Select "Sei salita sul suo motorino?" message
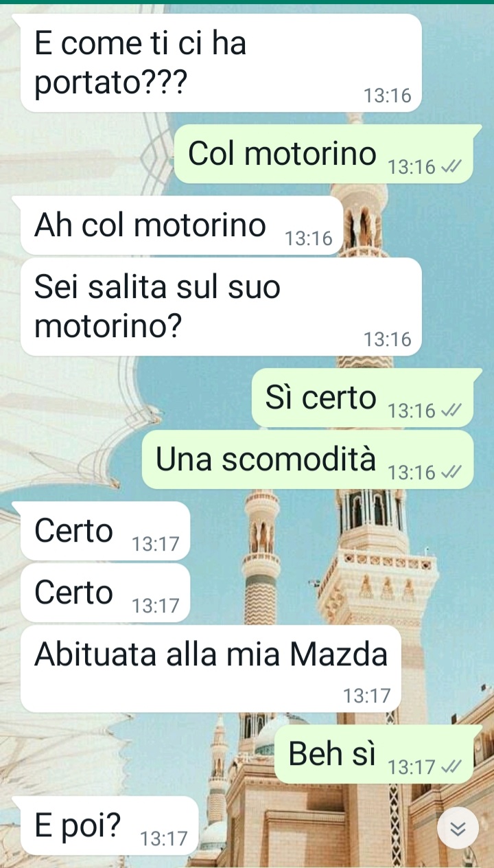 coord(221,306)
